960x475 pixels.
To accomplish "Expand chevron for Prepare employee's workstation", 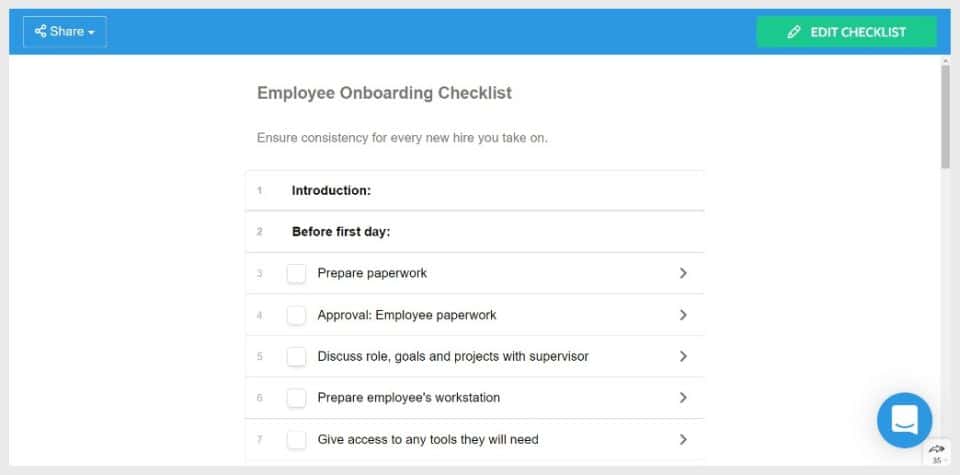I will tap(683, 398).
